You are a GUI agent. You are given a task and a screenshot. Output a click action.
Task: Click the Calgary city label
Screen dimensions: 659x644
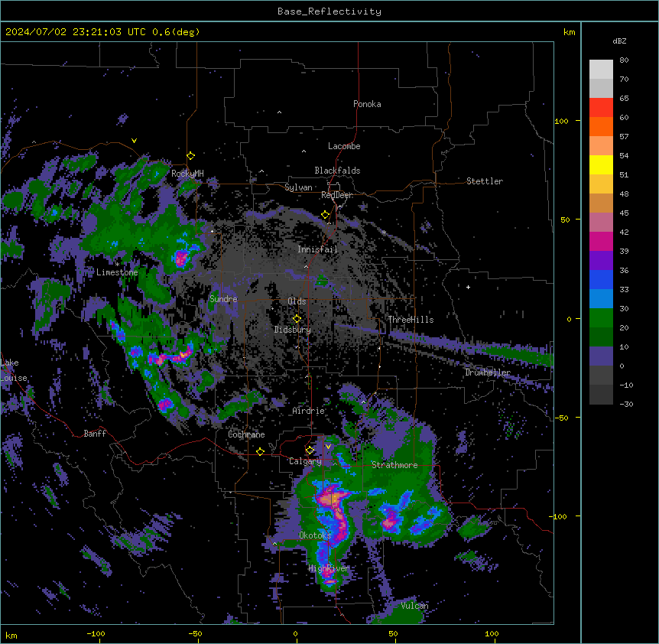pyautogui.click(x=305, y=461)
